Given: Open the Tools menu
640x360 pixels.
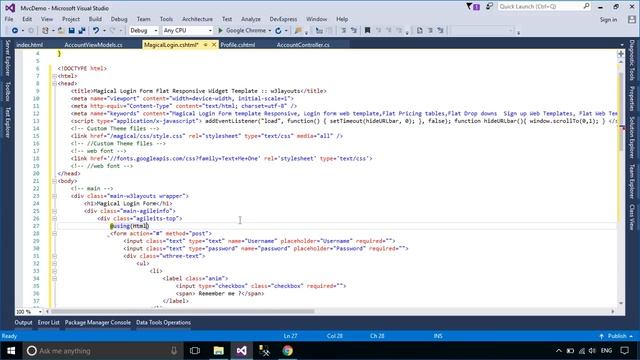Looking at the screenshot, I should click(x=166, y=19).
